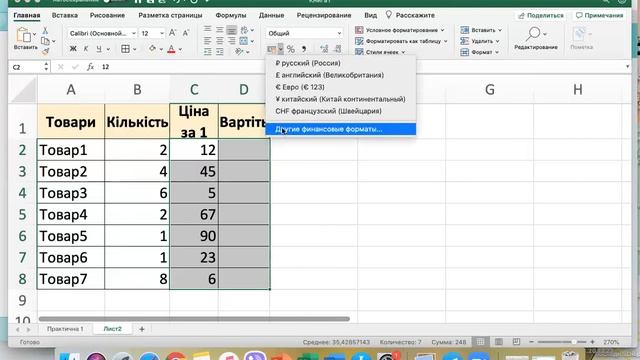Align text to bottom

[231, 29]
